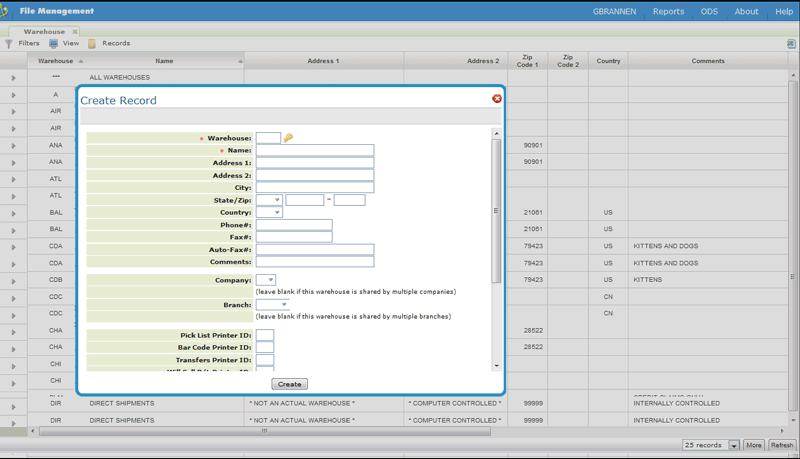The image size is (800, 459).
Task: Click the small icon at toolbar's far right
Action: [x=790, y=44]
